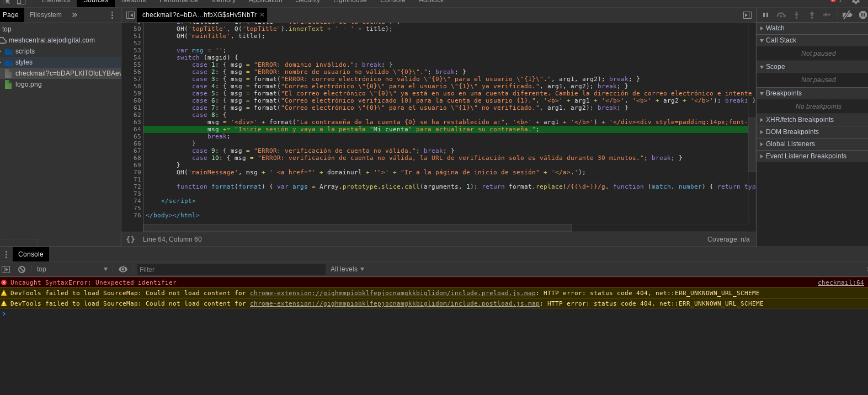Collapse the Call Stack section
This screenshot has width=868, height=395.
tap(812, 40)
